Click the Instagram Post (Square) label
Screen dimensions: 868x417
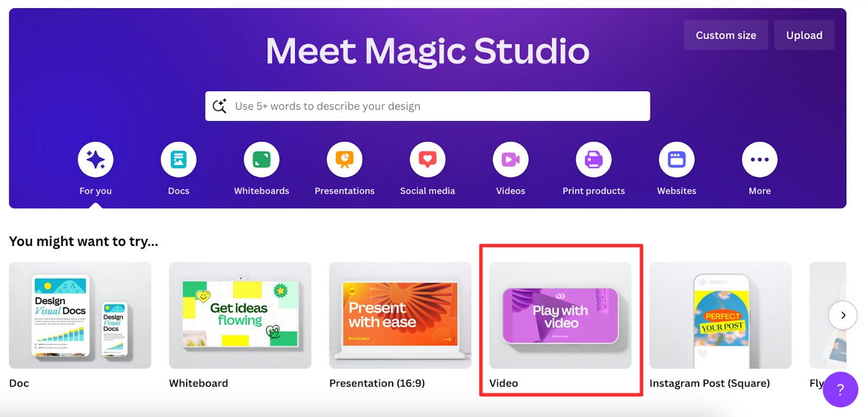(710, 383)
